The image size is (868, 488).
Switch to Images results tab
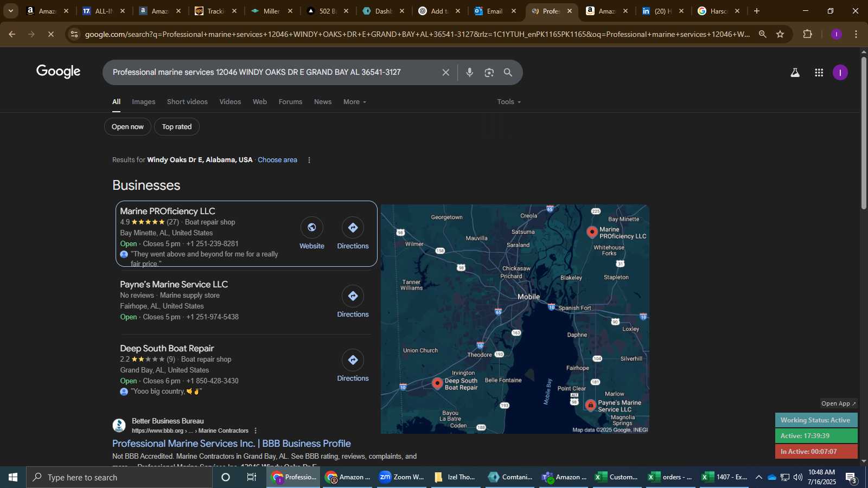pos(144,102)
